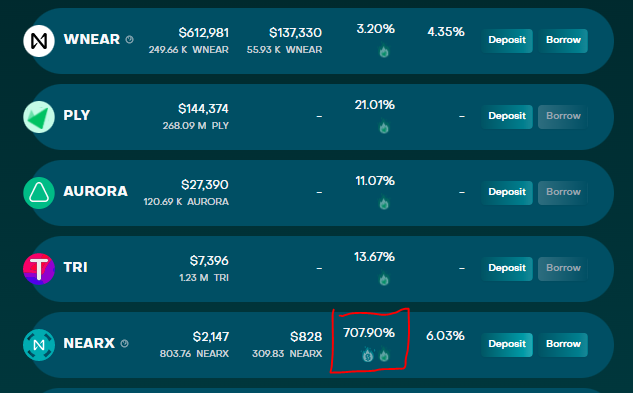This screenshot has width=633, height=393.
Task: Click the disabled Borrow button for PLY
Action: (563, 116)
